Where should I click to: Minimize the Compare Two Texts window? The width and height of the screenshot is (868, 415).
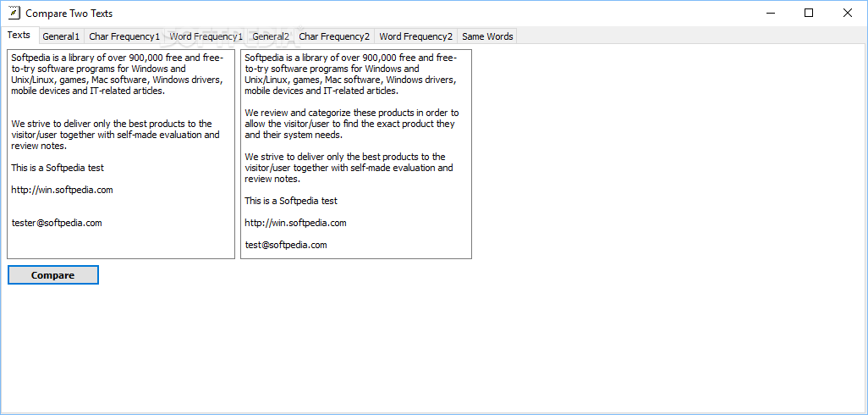click(770, 13)
